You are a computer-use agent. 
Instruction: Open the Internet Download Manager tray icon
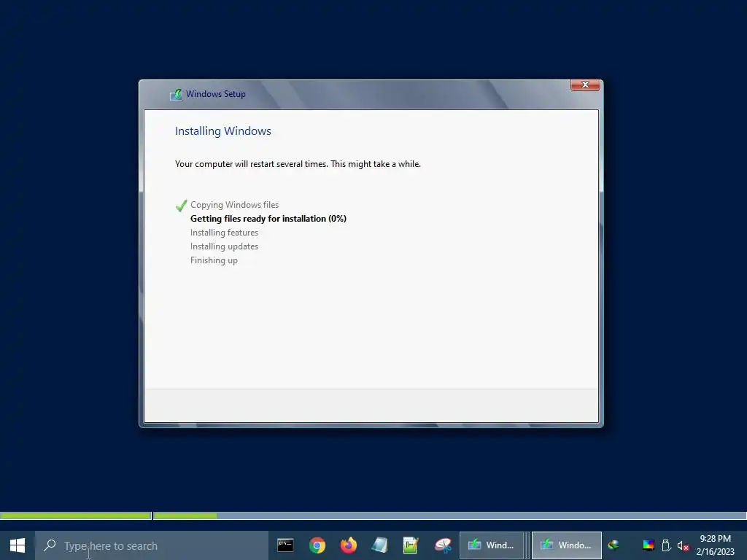614,545
